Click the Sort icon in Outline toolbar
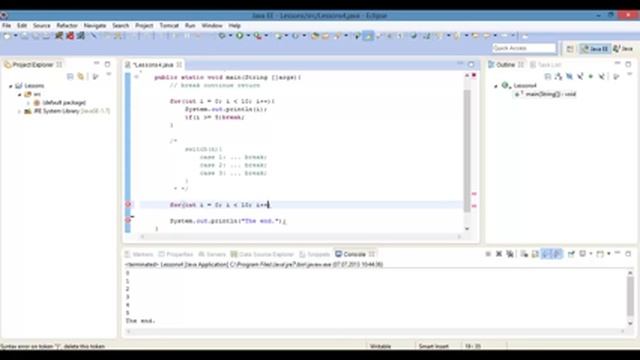Image resolution: width=640 pixels, height=360 pixels. click(x=558, y=77)
